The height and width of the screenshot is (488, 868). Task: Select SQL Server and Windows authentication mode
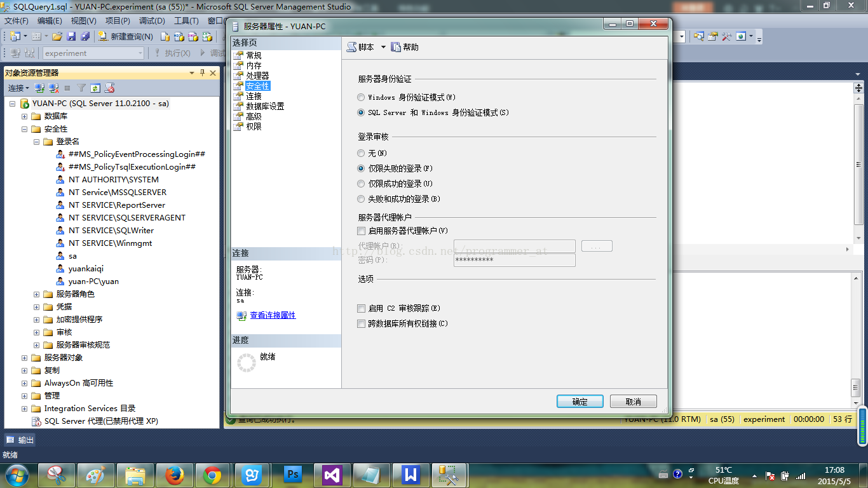click(x=362, y=112)
